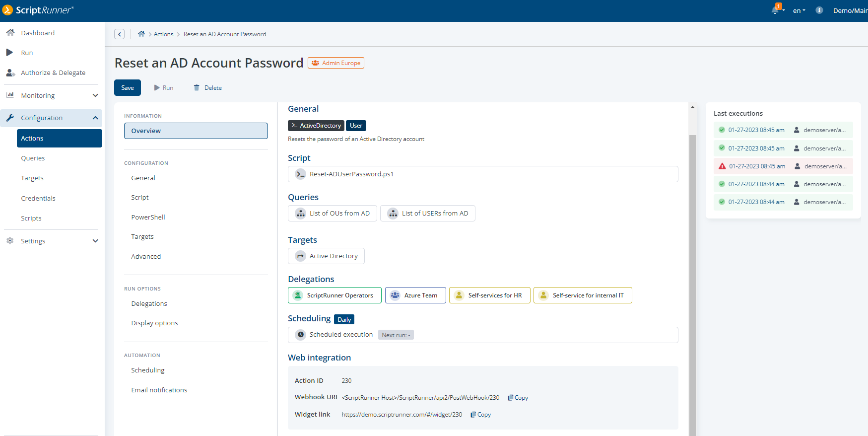Image resolution: width=868 pixels, height=436 pixels.
Task: Open Scripts in the sidebar
Action: tap(31, 218)
